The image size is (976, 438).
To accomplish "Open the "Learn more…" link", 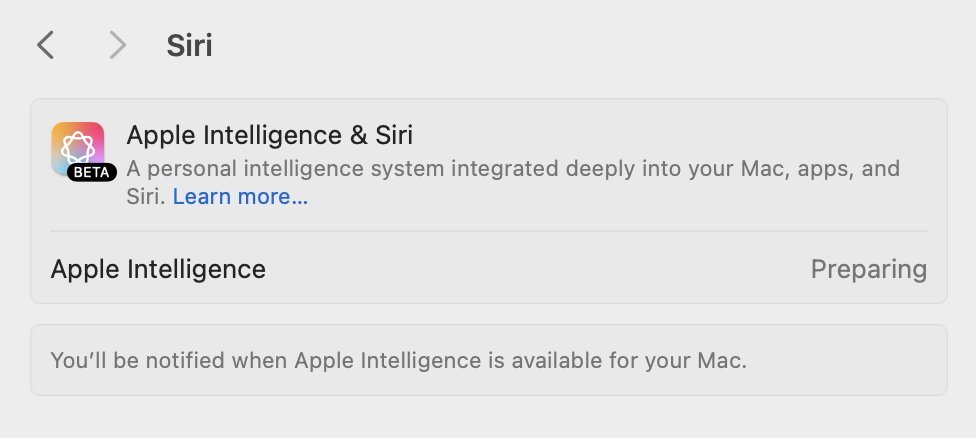I will 240,197.
